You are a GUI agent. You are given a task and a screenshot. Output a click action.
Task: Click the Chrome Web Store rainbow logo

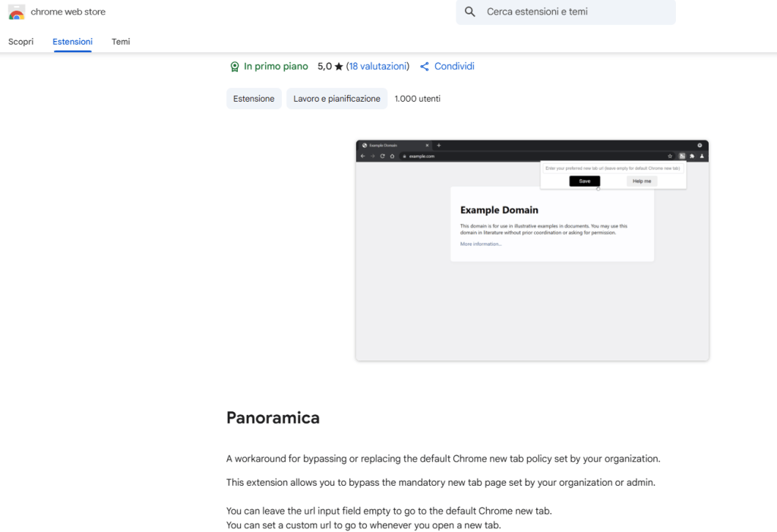tap(16, 12)
